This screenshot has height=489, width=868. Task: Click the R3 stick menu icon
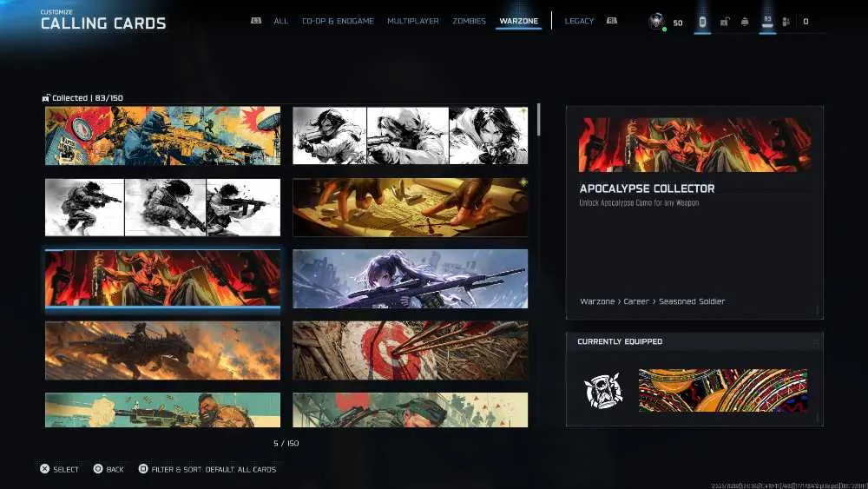(767, 22)
